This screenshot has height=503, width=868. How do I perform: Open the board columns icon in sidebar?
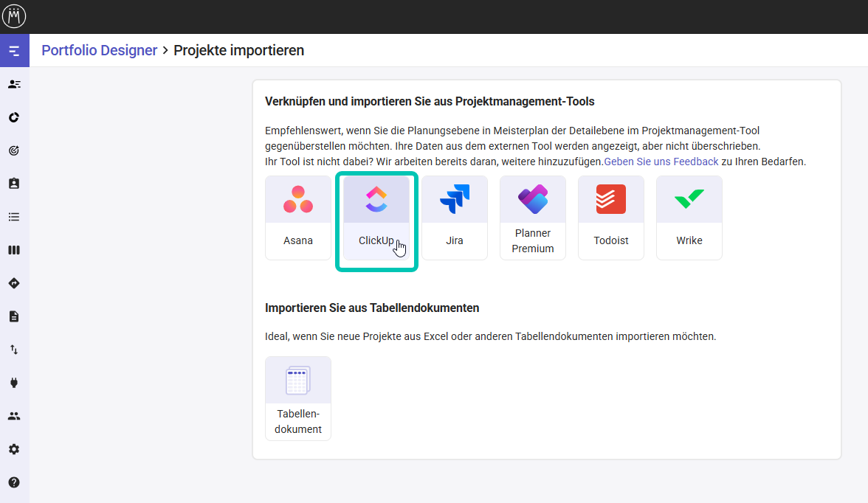click(x=15, y=250)
